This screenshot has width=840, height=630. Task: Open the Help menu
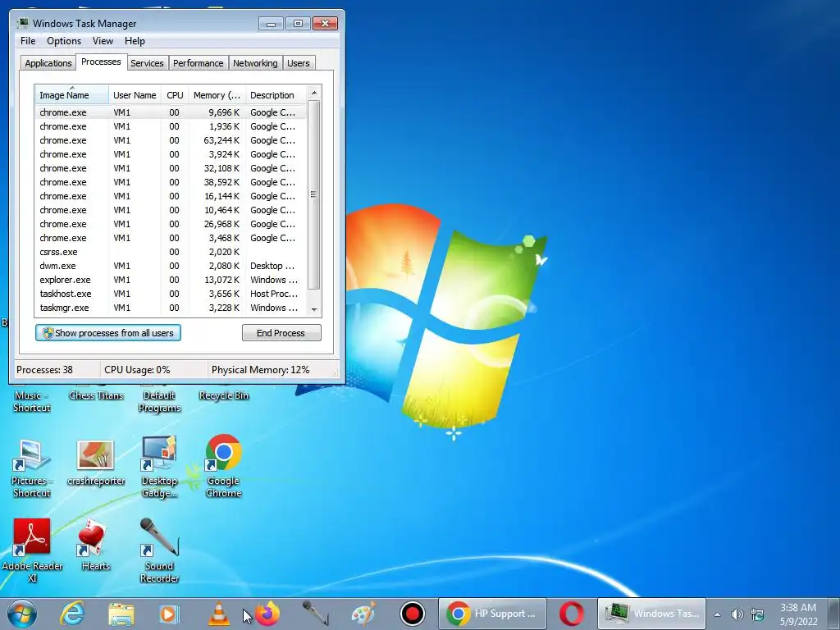click(x=135, y=41)
